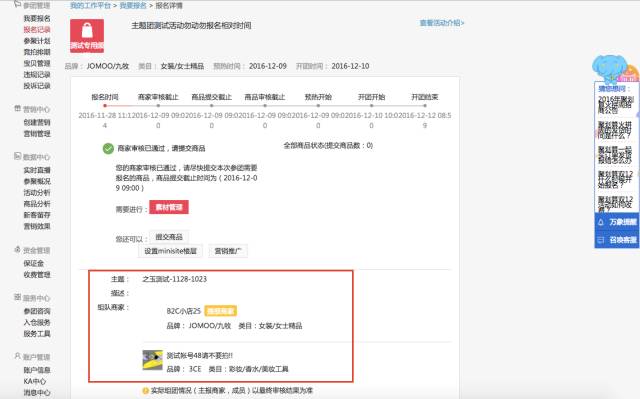640x399 pixels.
Task: Click the 预热开始 timeline dot
Action: pos(318,106)
